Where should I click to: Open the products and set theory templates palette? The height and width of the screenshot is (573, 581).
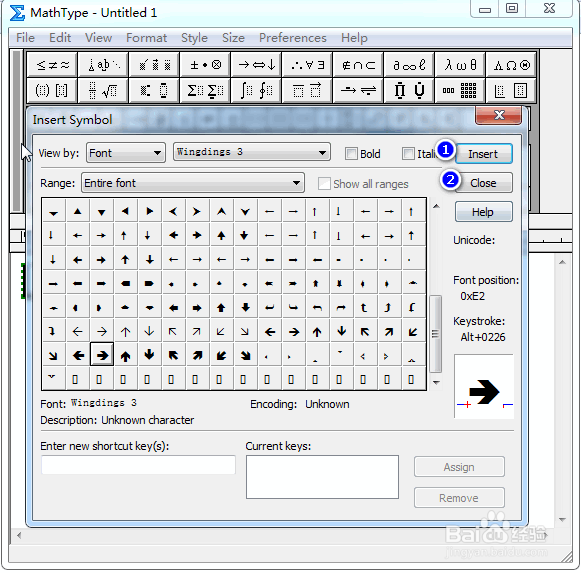(x=409, y=90)
